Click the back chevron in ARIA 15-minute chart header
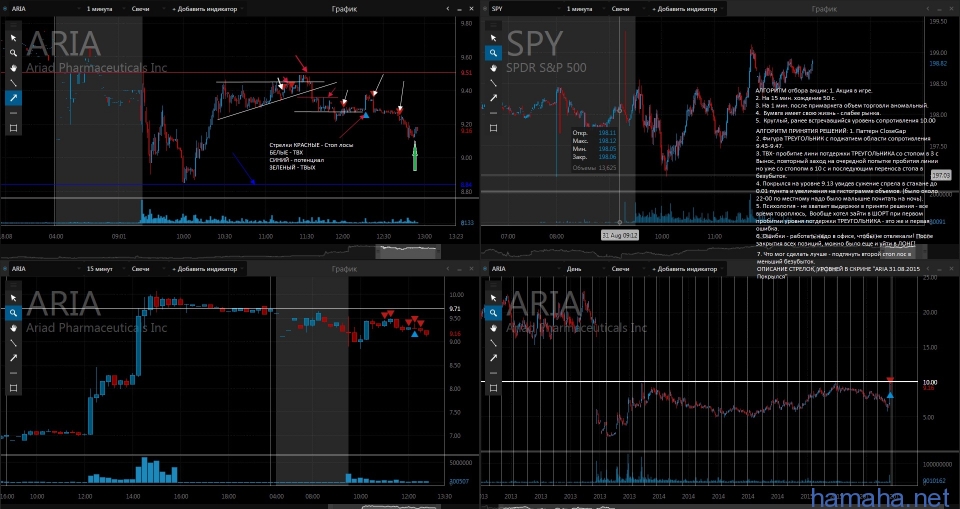The width and height of the screenshot is (960, 509). [x=448, y=269]
